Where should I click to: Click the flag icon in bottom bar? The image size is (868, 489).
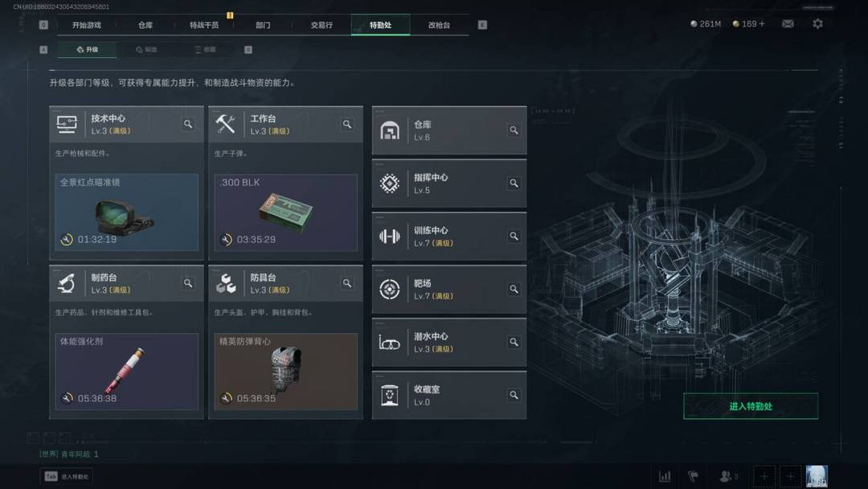[x=693, y=476]
